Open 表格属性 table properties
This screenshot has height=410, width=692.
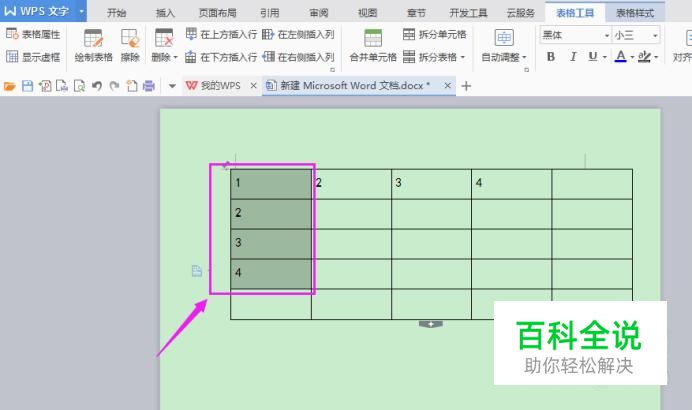point(33,34)
